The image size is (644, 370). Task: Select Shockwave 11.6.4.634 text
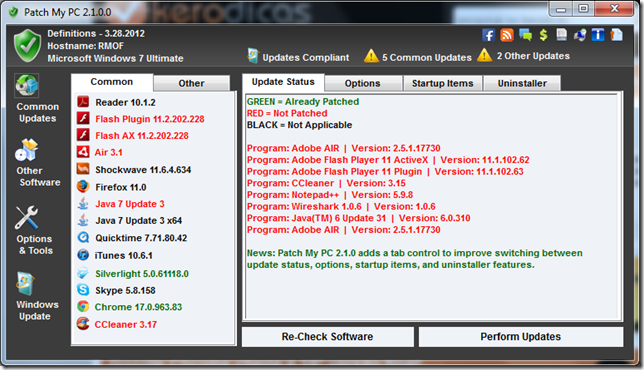143,170
